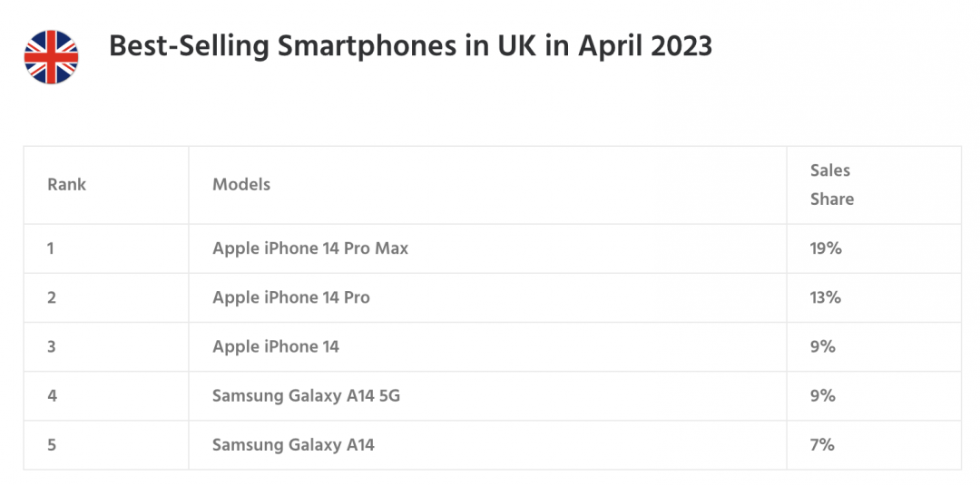Viewport: 980px width, 485px height.
Task: Click the Samsung Galaxy A14 model cell
Action: 293,444
